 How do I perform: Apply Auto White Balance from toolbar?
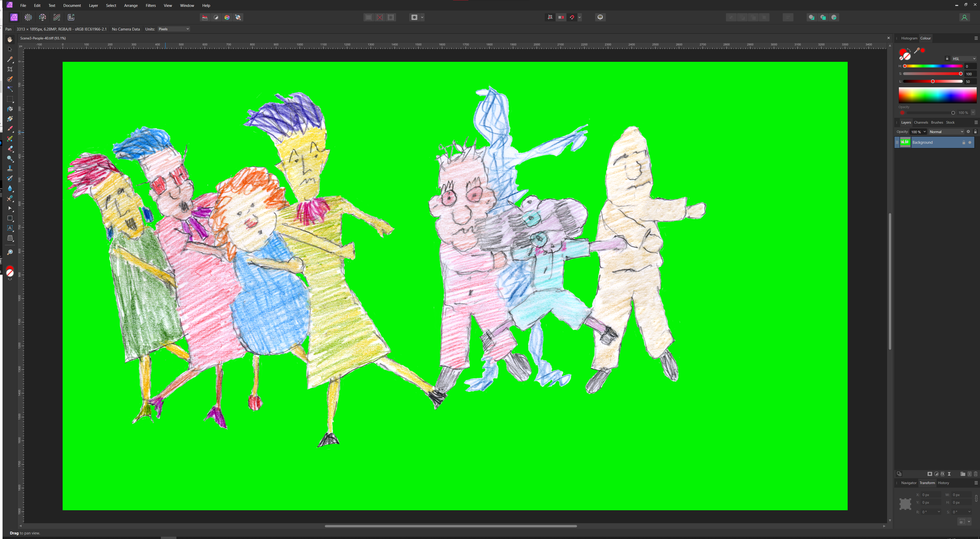click(x=238, y=17)
